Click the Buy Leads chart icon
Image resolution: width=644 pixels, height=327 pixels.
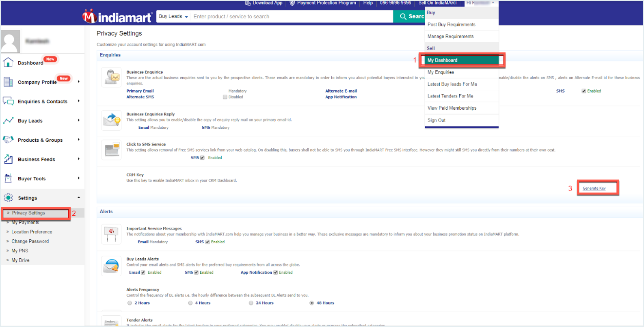(x=8, y=121)
